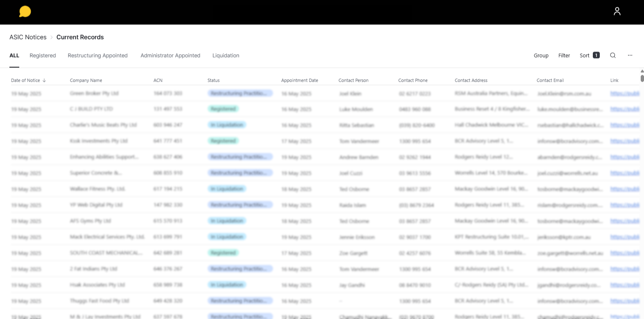Viewport: 644px width, 319px height.
Task: Click contact person Jay Gandhi
Action: pos(352,285)
